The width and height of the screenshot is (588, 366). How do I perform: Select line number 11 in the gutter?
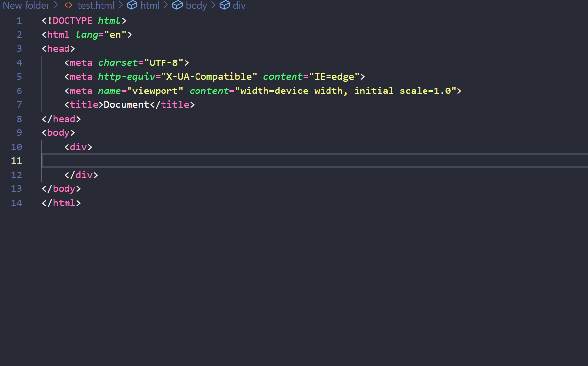[17, 161]
